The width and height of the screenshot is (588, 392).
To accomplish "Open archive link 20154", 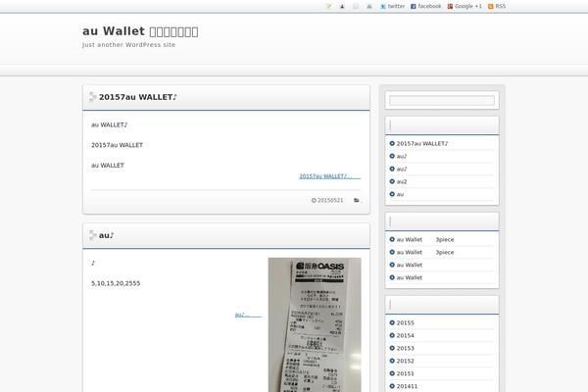I will (406, 336).
